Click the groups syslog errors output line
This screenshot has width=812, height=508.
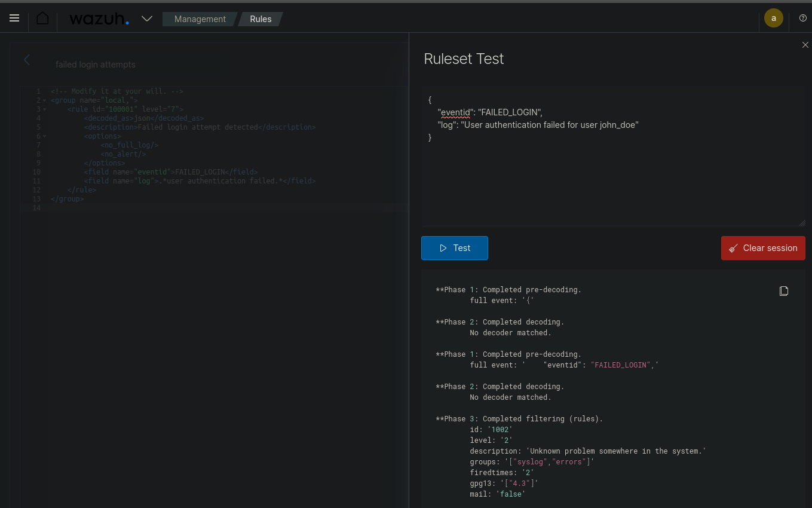pos(532,462)
